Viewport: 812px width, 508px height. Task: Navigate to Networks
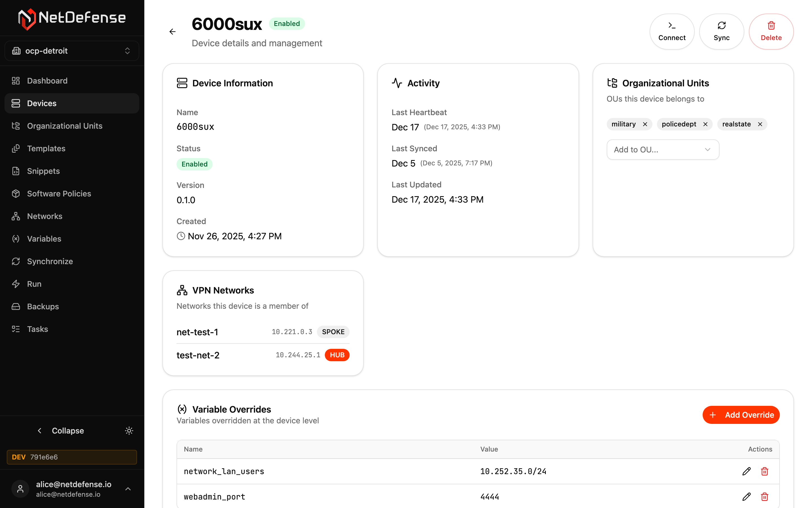[x=72, y=216]
